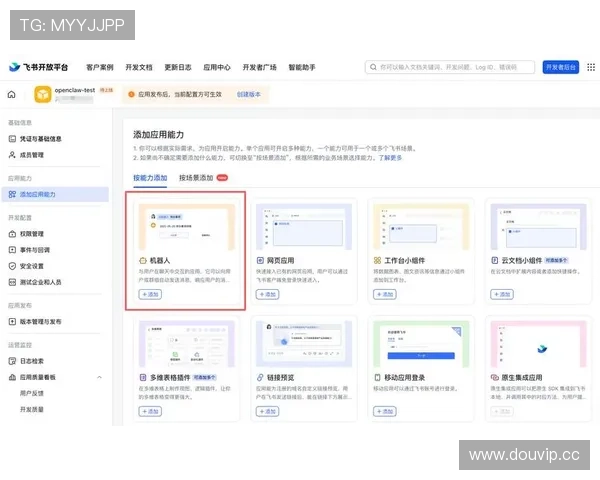Viewport: 600px width, 480px height.
Task: Open 开发质量 in the sidebar
Action: pos(32,410)
